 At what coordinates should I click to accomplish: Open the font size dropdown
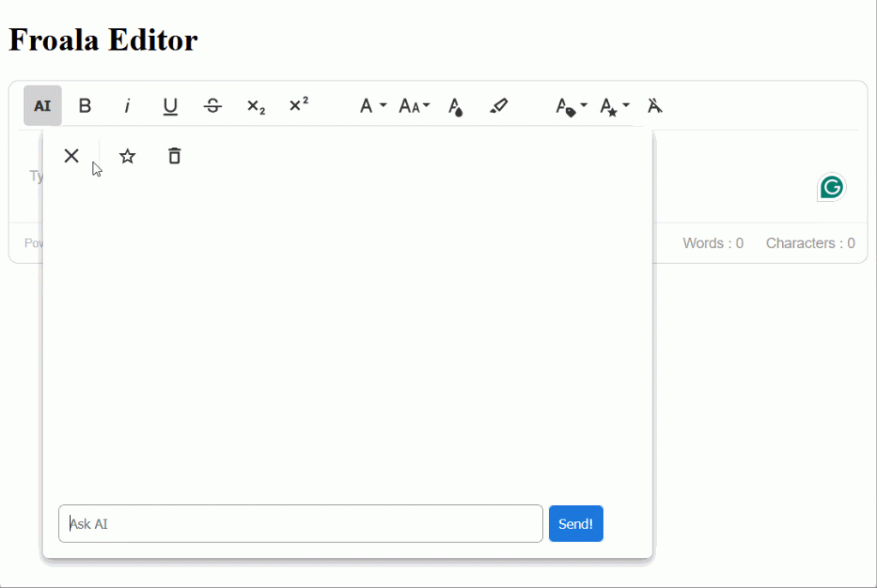[413, 105]
